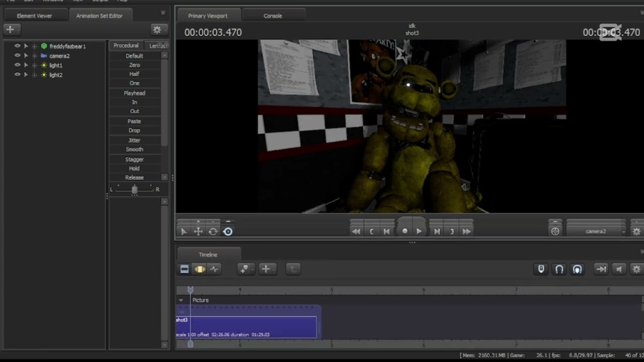The height and width of the screenshot is (362, 644).
Task: Toggle the selectable arrow for light1
Action: pyautogui.click(x=26, y=65)
